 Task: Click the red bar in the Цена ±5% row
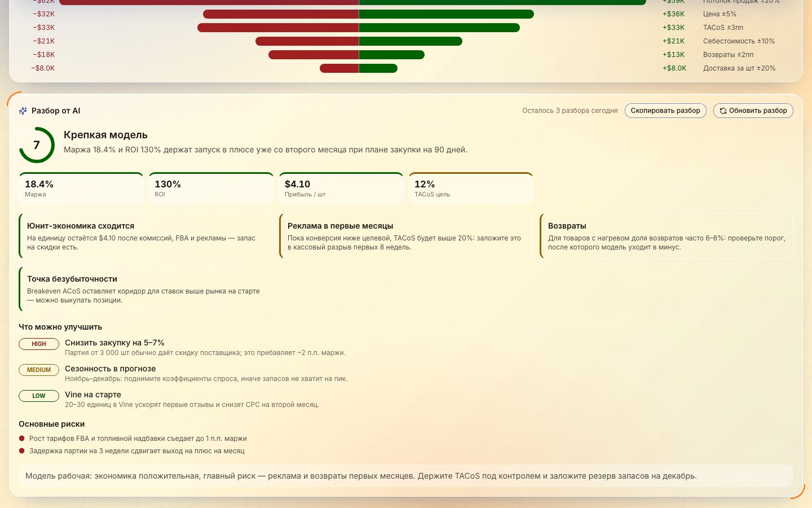281,14
